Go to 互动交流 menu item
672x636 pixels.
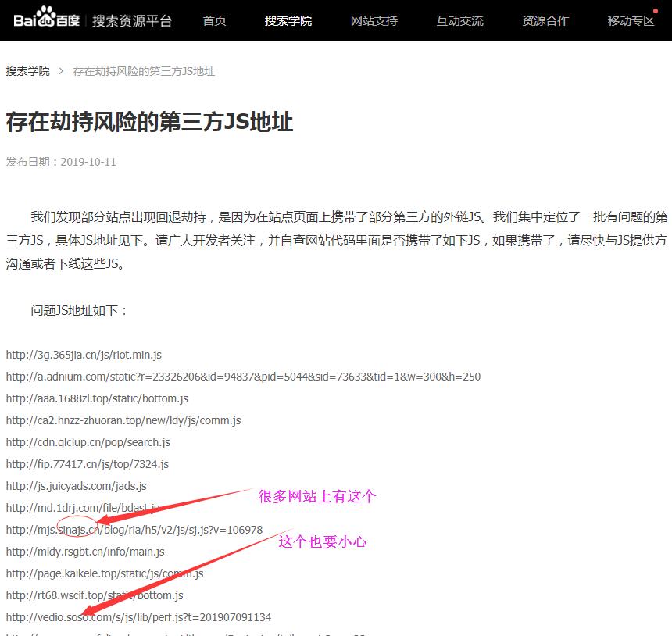coord(459,21)
